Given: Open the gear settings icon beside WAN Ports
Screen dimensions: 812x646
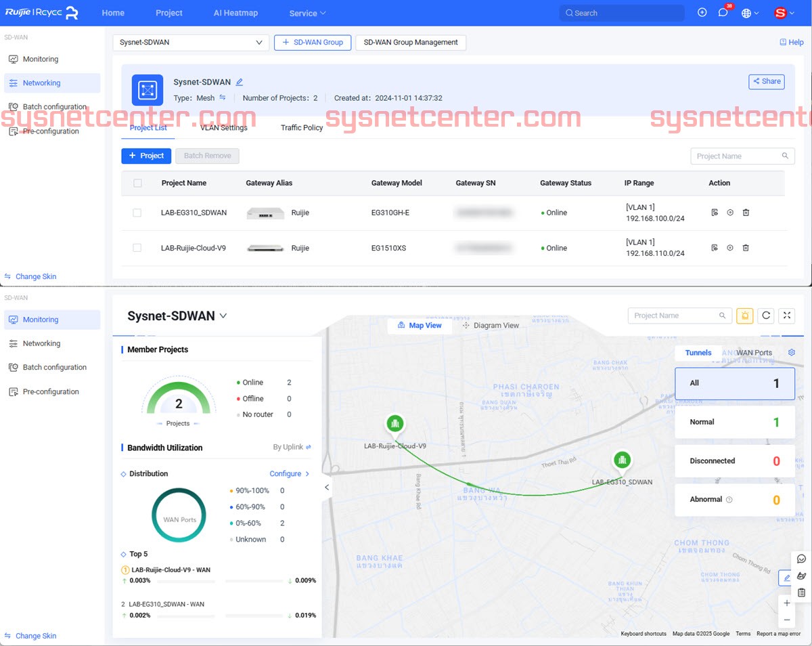Looking at the screenshot, I should 792,353.
